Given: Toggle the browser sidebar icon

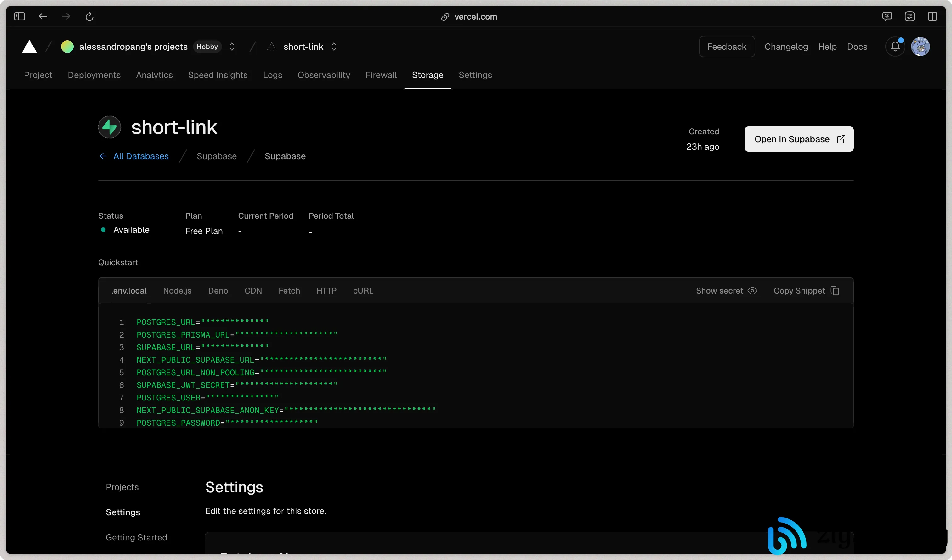Looking at the screenshot, I should (19, 16).
